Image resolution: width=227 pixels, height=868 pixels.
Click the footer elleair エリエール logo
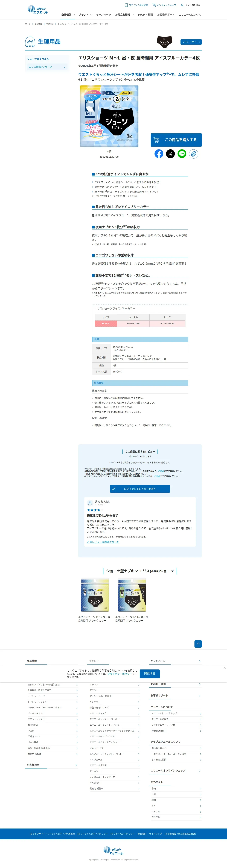[113, 850]
